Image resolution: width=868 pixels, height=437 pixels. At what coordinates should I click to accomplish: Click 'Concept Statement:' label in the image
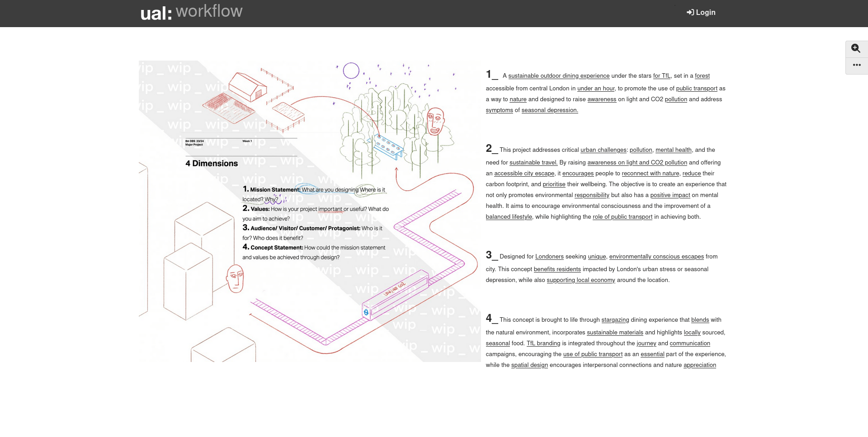[x=277, y=248]
